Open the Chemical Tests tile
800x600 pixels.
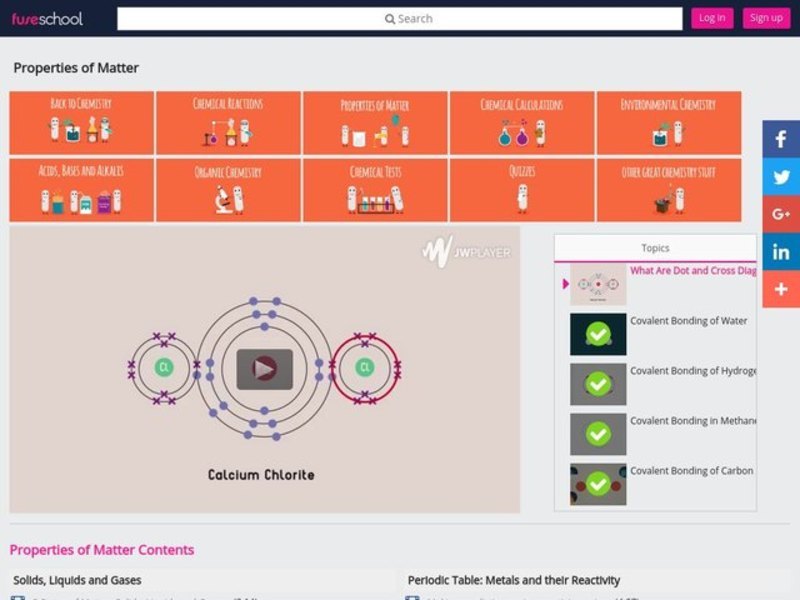(375, 190)
